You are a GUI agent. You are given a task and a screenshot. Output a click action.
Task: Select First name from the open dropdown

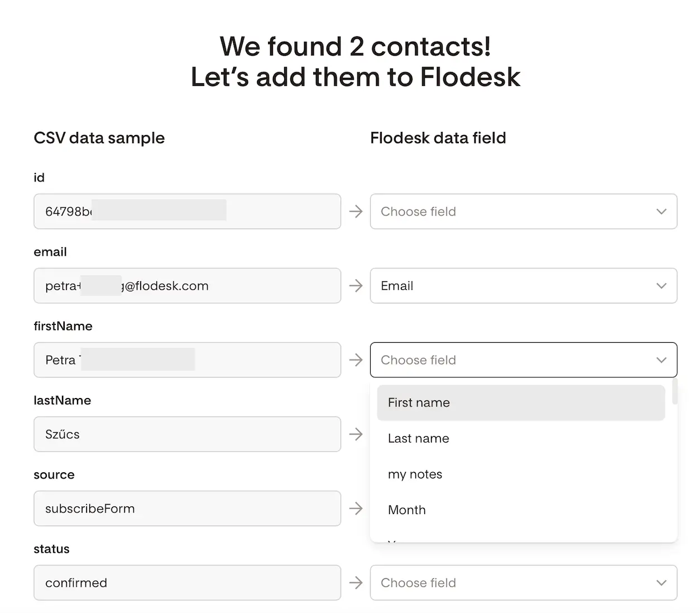[521, 403]
